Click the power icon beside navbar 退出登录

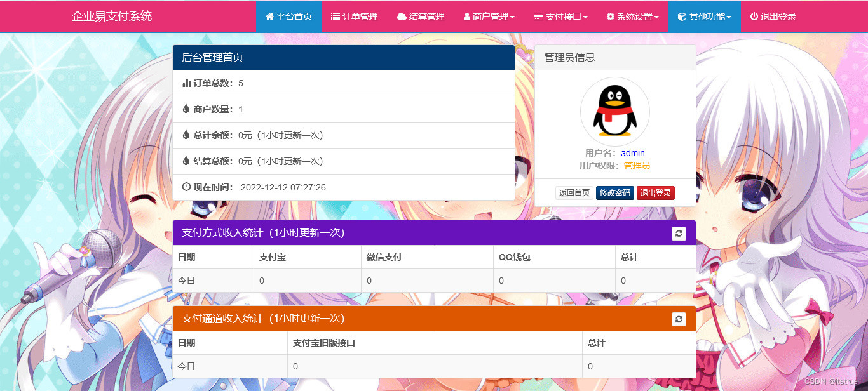click(754, 17)
